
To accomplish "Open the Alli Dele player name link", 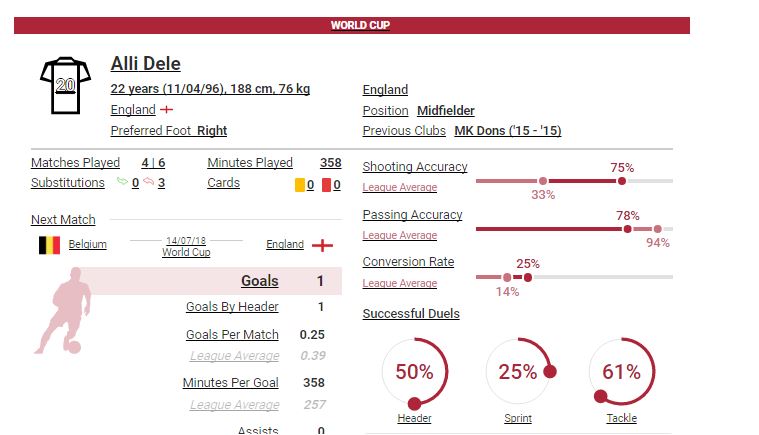I will coord(146,64).
